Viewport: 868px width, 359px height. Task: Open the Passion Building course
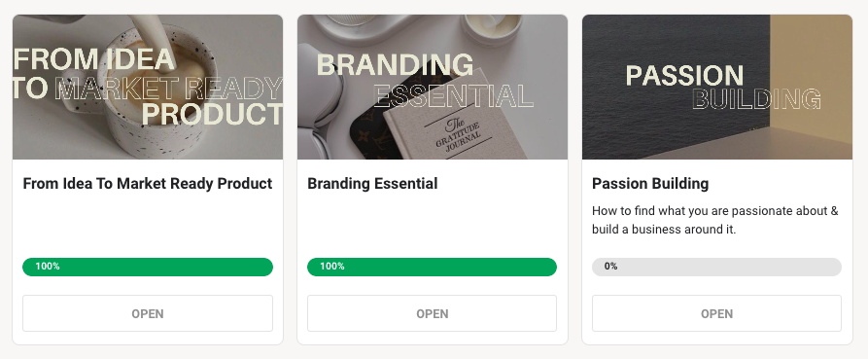(x=717, y=313)
